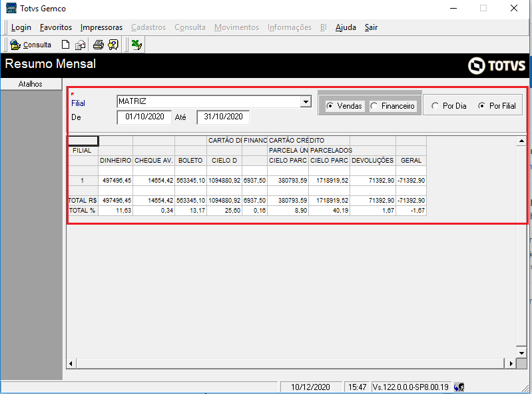Image resolution: width=532 pixels, height=394 pixels.
Task: Export to Excel using the green X icon
Action: coord(136,45)
